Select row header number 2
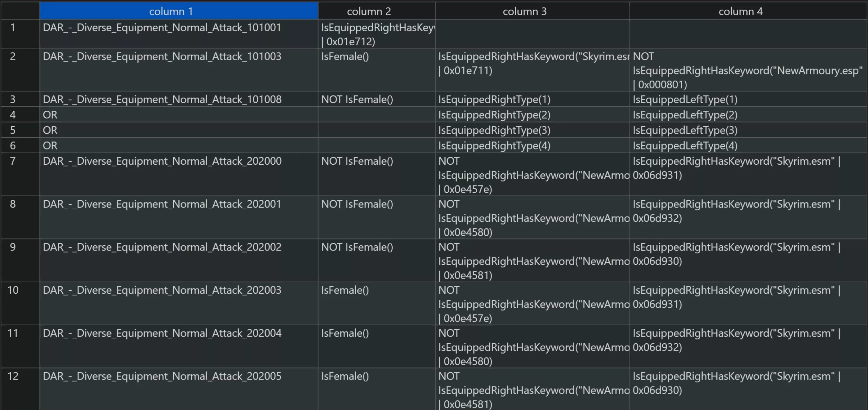The width and height of the screenshot is (868, 410). [20, 70]
